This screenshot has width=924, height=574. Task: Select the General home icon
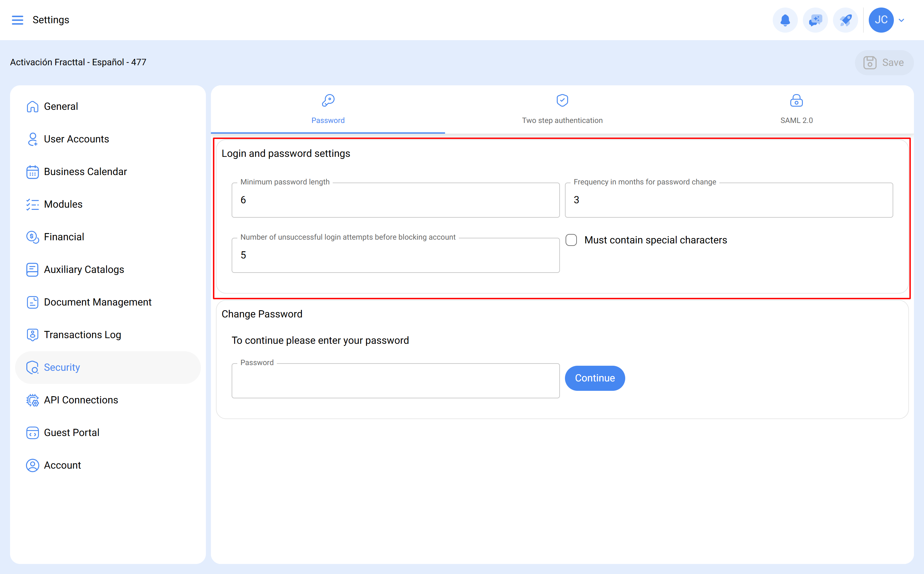pyautogui.click(x=32, y=107)
